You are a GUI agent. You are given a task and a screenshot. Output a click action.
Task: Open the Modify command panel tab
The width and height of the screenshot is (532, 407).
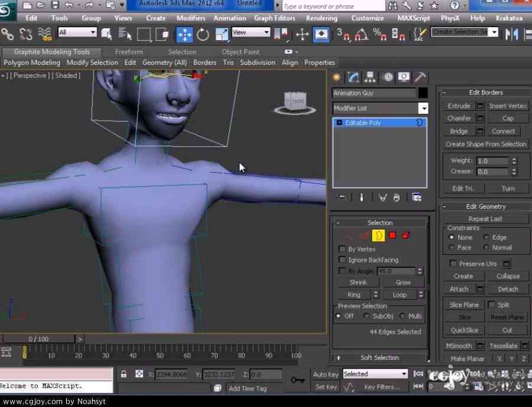[x=353, y=77]
